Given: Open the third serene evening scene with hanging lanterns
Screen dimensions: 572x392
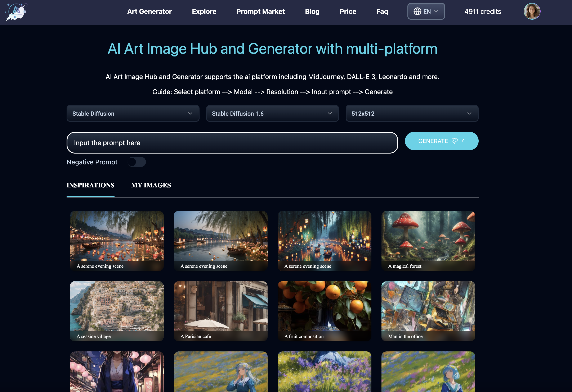Looking at the screenshot, I should click(324, 241).
